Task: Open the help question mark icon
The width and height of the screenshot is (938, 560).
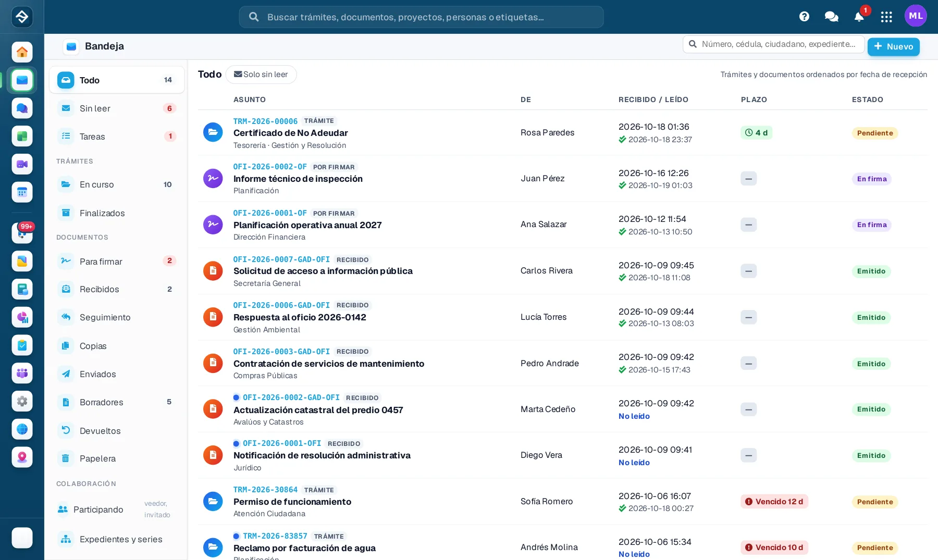Action: point(804,17)
